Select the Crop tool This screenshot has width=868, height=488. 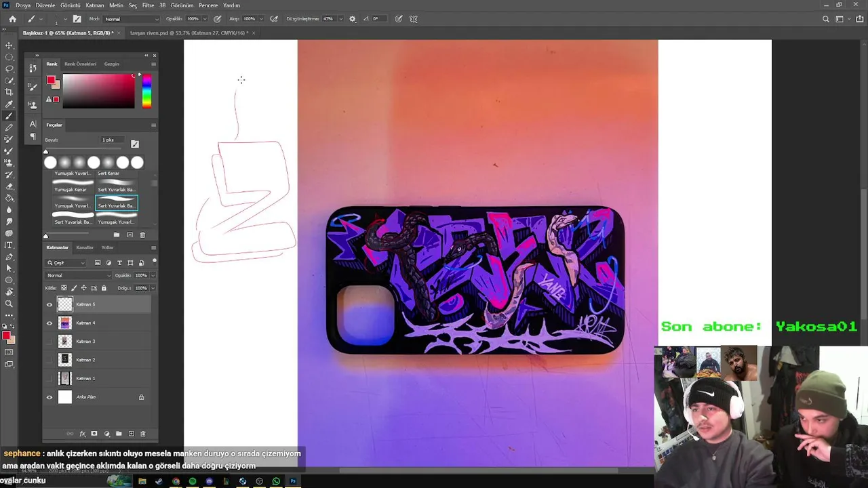[x=9, y=92]
